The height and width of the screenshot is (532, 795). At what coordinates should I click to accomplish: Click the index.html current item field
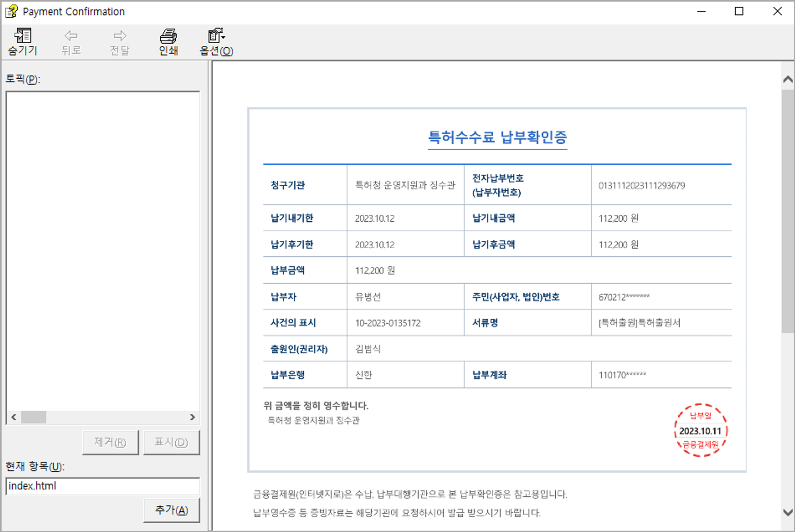click(103, 486)
